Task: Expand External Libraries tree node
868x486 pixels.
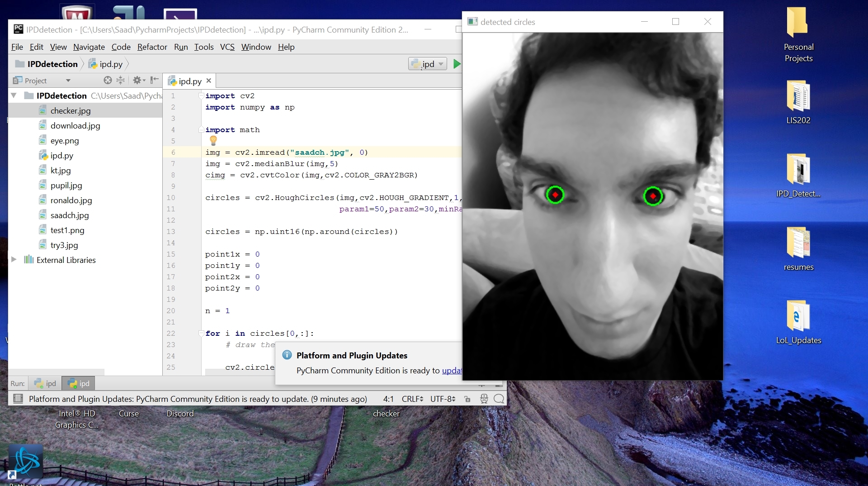Action: [x=14, y=260]
